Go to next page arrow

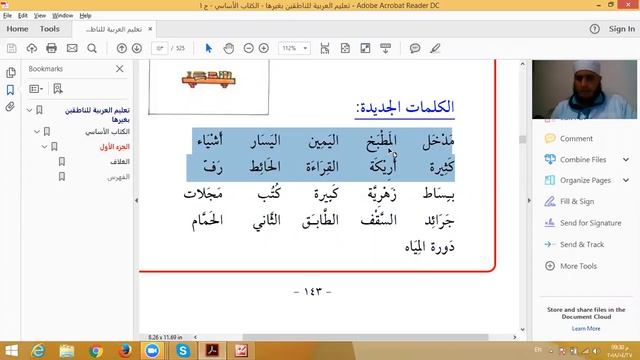137,48
